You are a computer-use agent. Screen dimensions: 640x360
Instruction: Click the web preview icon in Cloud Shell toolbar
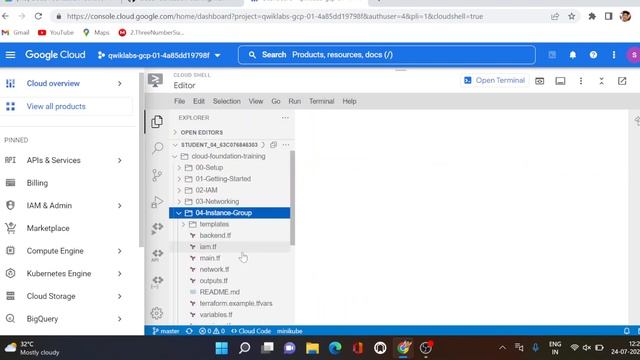540,81
